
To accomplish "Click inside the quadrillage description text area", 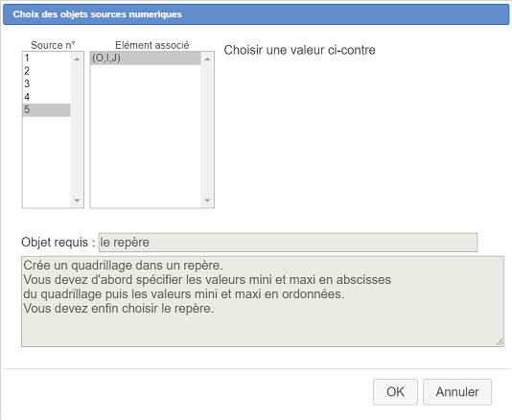I will point(263,301).
